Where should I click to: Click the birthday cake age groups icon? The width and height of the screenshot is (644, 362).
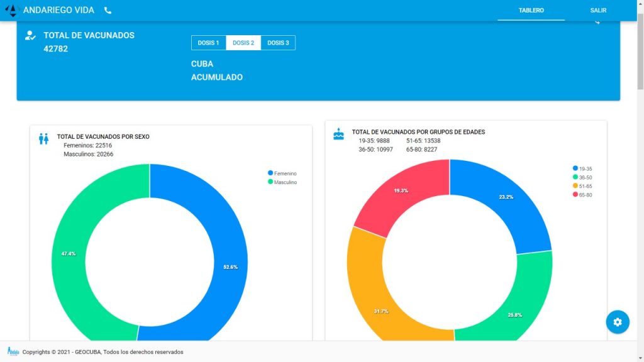point(338,134)
